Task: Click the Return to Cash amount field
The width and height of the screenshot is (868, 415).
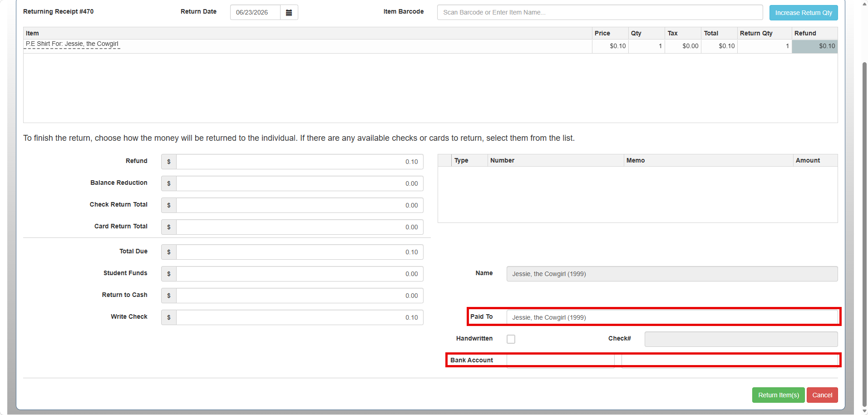Action: pos(300,296)
